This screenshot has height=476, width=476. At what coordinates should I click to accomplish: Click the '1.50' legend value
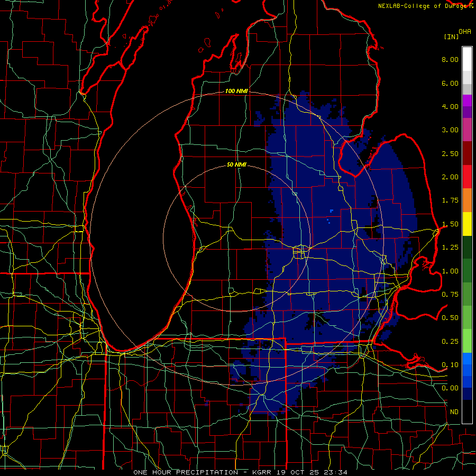[x=450, y=224]
